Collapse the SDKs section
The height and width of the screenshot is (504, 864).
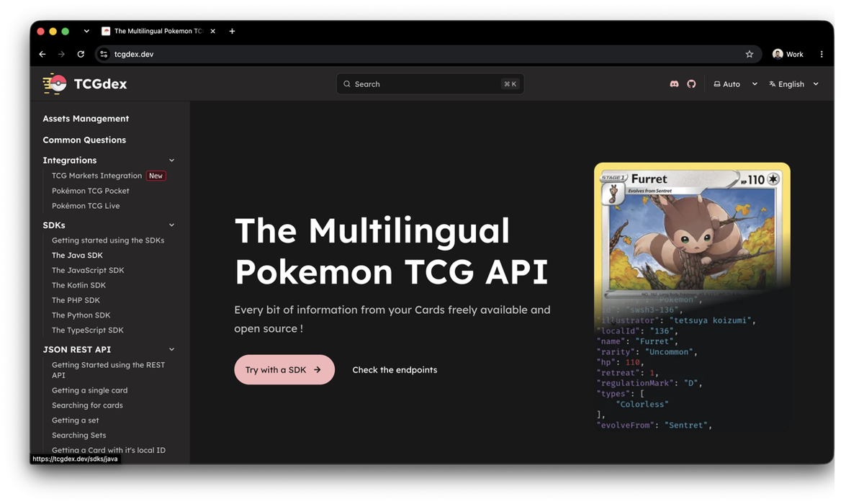tap(171, 225)
